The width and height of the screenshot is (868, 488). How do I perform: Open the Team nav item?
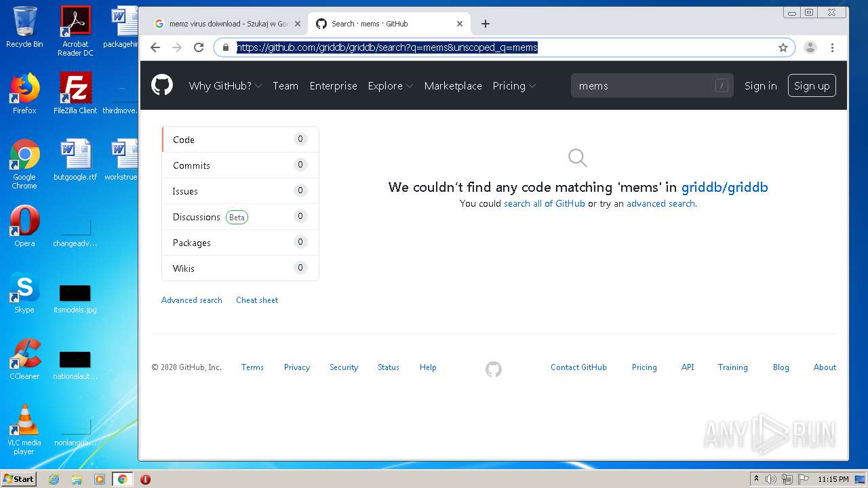285,86
